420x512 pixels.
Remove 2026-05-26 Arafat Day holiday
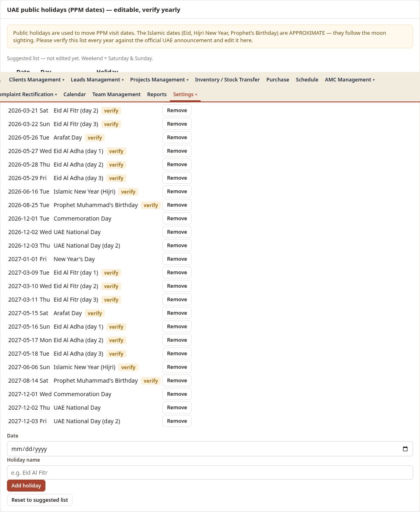(177, 138)
